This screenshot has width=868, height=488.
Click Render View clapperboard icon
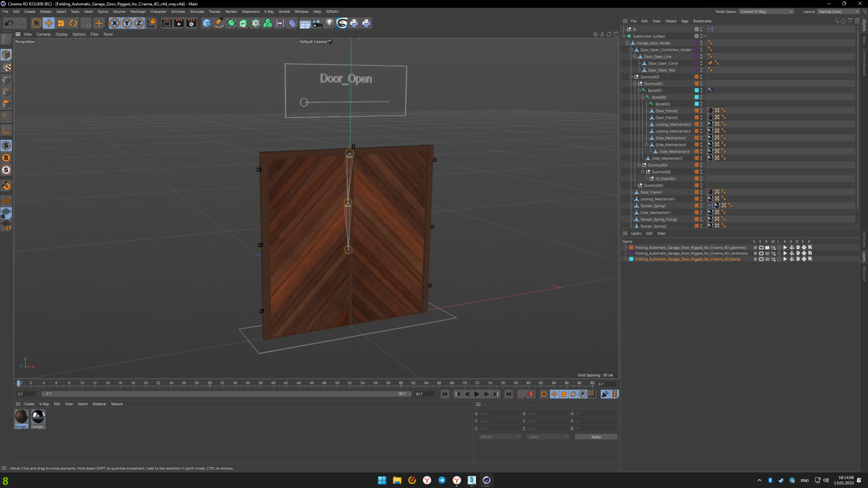(167, 23)
